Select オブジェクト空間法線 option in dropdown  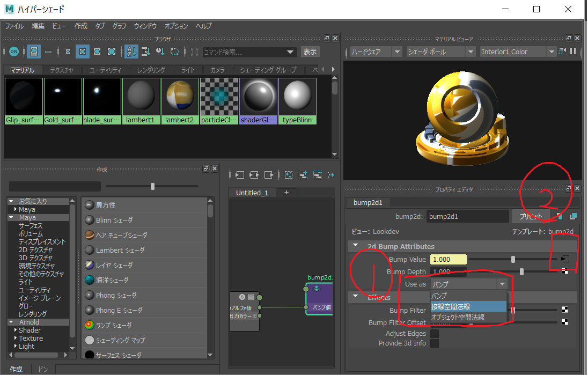pyautogui.click(x=469, y=317)
